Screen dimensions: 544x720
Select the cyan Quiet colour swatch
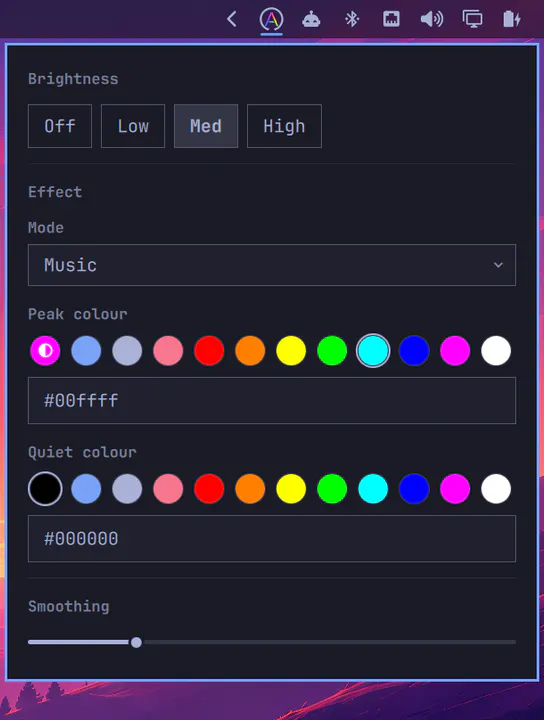click(373, 489)
